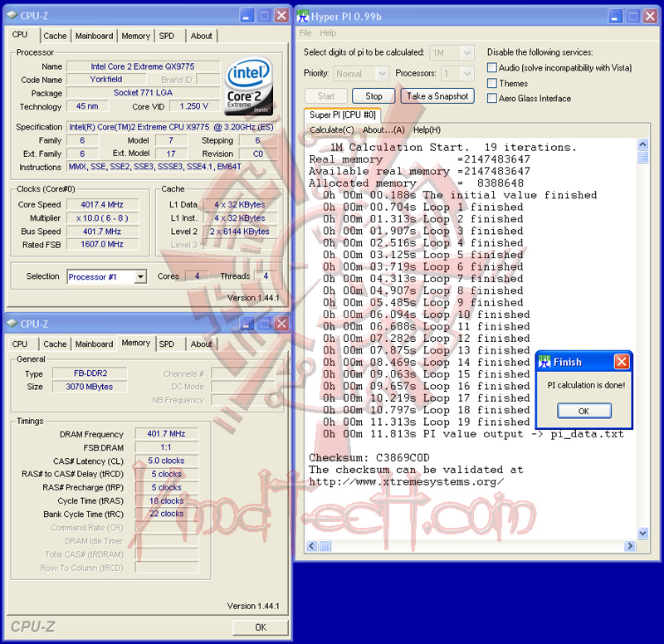Image resolution: width=664 pixels, height=644 pixels.
Task: Click the Level 2 cache 2 x 6144 KBytes value
Action: pos(240,232)
